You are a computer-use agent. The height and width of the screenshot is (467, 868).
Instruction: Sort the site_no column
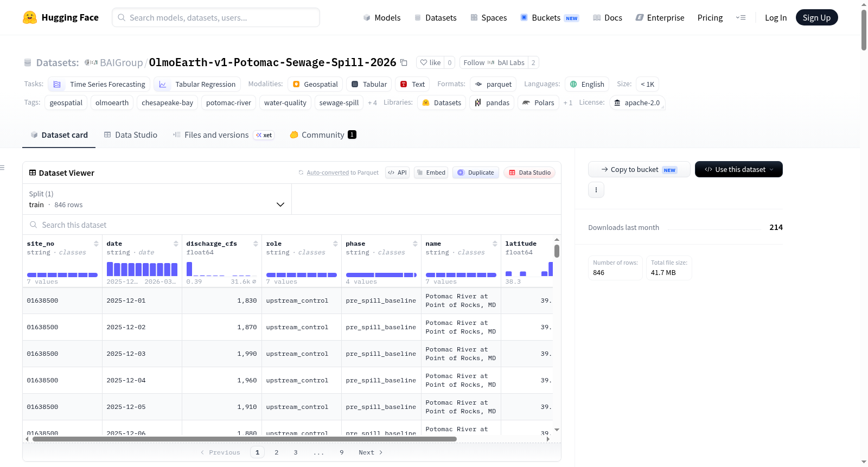(x=96, y=244)
